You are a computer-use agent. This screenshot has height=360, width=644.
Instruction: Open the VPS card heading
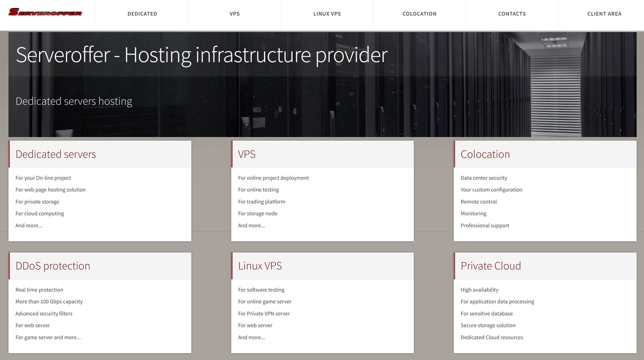[247, 154]
